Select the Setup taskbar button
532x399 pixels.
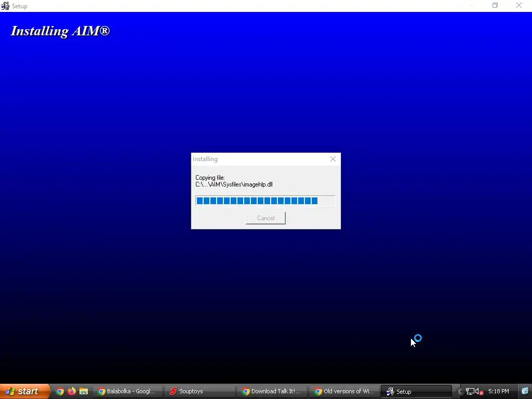(416, 391)
